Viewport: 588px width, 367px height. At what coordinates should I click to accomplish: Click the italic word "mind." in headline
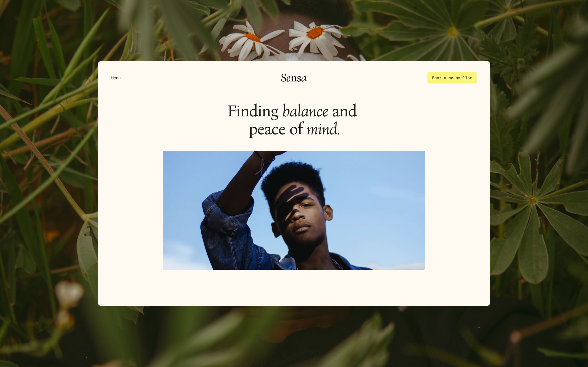(x=323, y=129)
